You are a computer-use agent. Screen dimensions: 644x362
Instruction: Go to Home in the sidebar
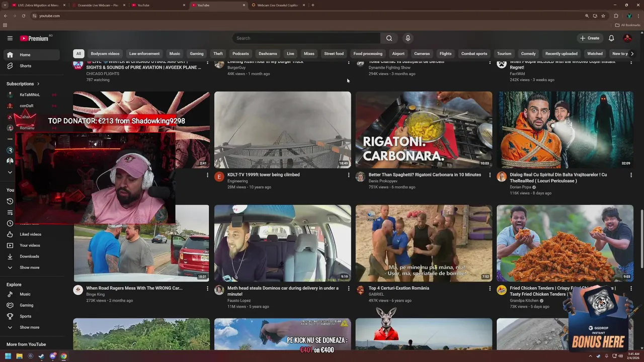(32, 55)
